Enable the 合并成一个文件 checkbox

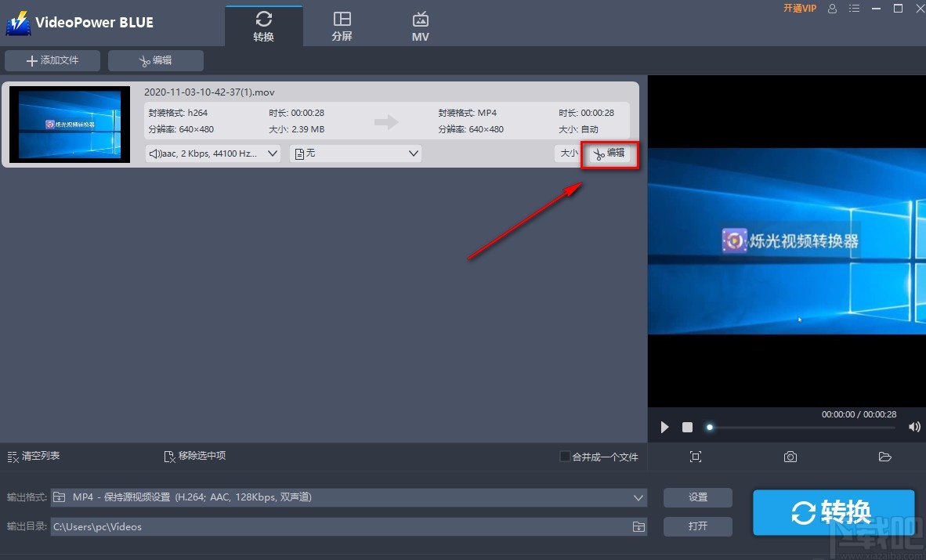pyautogui.click(x=563, y=456)
